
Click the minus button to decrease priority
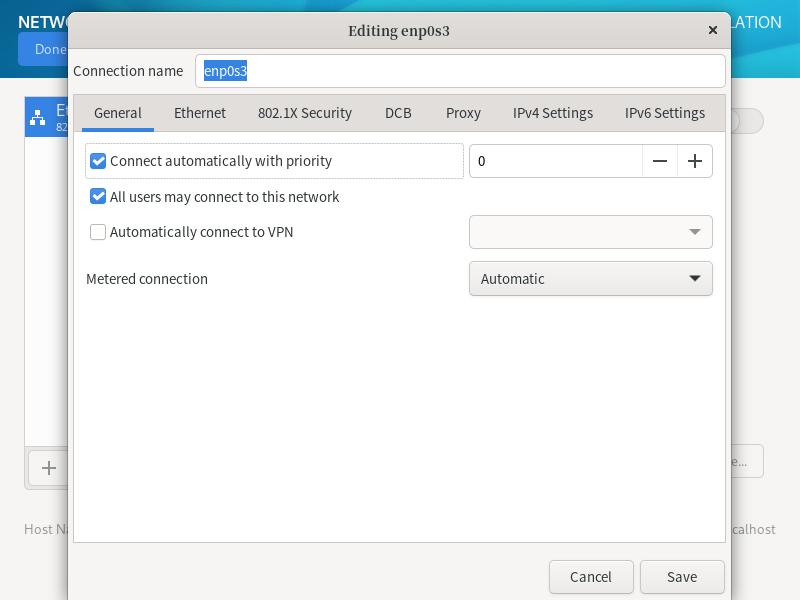point(660,161)
